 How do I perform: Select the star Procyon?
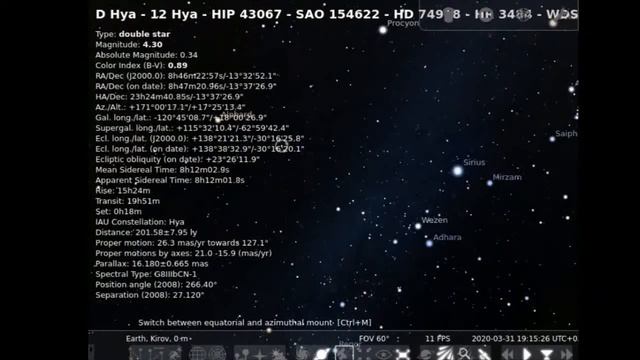383,30
